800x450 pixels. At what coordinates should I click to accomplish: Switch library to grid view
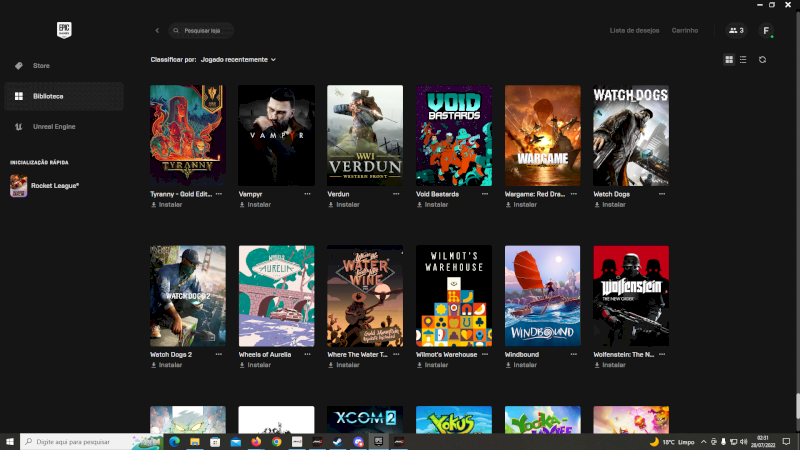point(729,60)
